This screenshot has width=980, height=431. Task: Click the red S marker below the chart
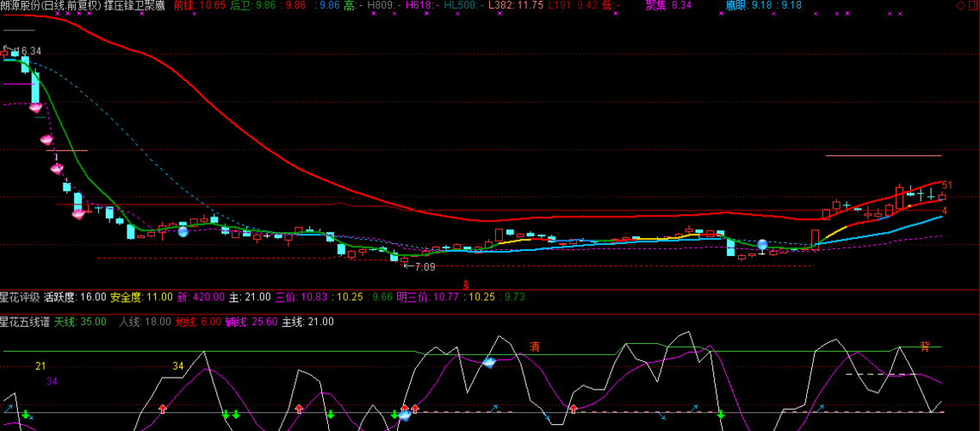466,284
